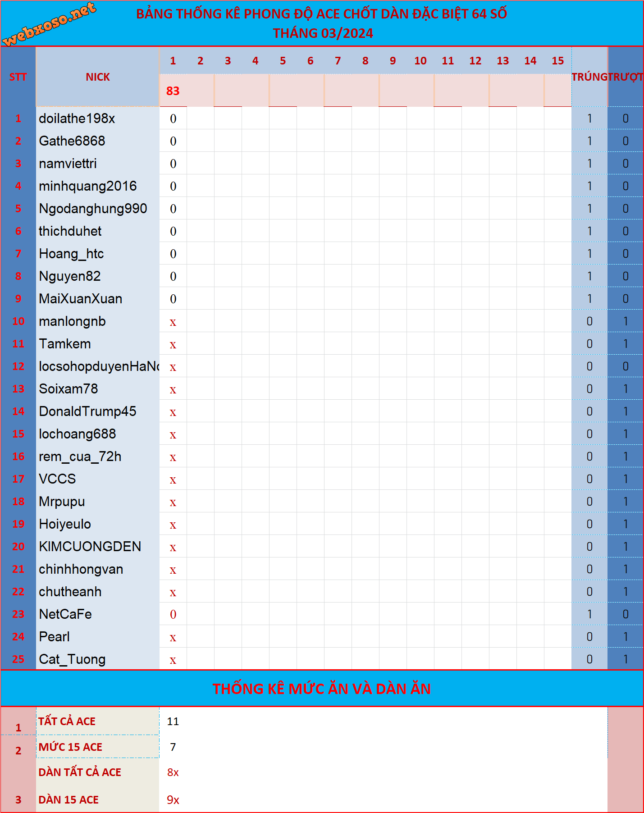Image resolution: width=644 pixels, height=813 pixels.
Task: Click the nick doilathe198x
Action: (77, 119)
